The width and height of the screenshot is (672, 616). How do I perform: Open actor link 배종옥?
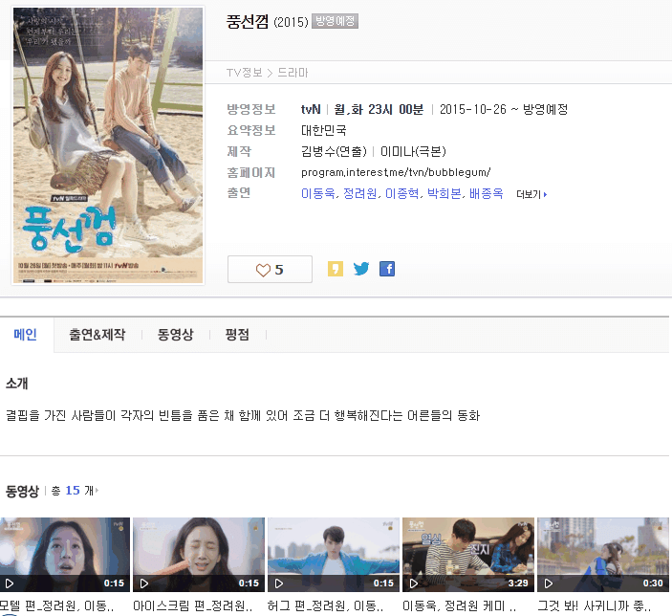486,193
